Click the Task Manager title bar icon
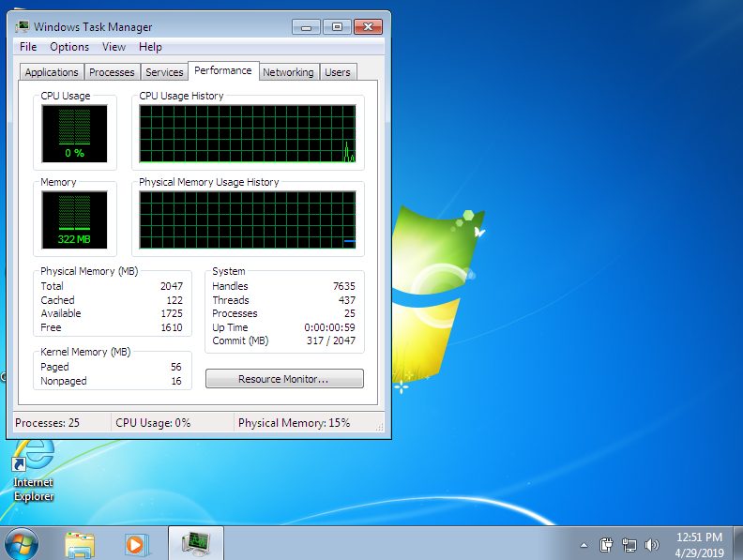Screen dimensions: 743x560 tap(22, 27)
